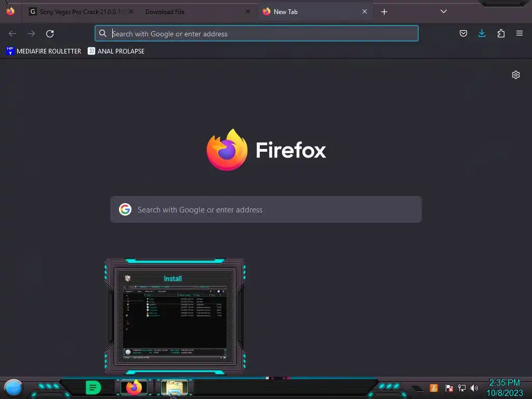The height and width of the screenshot is (399, 532).
Task: Focus the central Google search box
Action: [x=266, y=209]
